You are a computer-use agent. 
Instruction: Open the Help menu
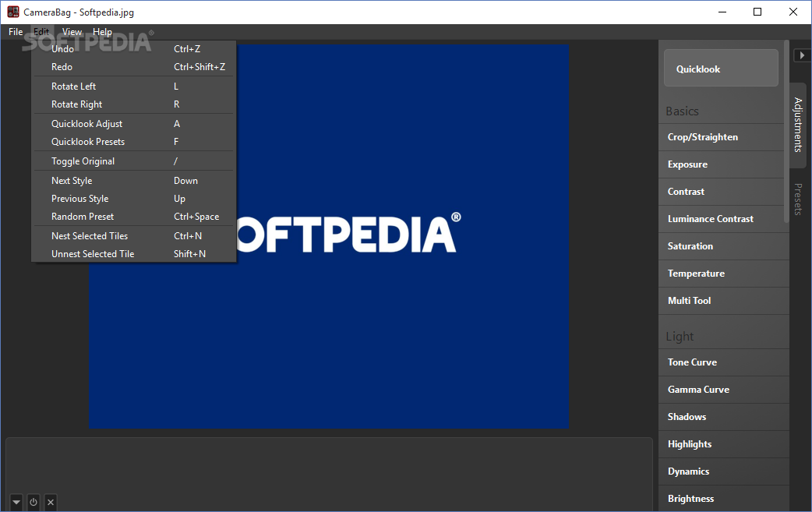[x=103, y=32]
